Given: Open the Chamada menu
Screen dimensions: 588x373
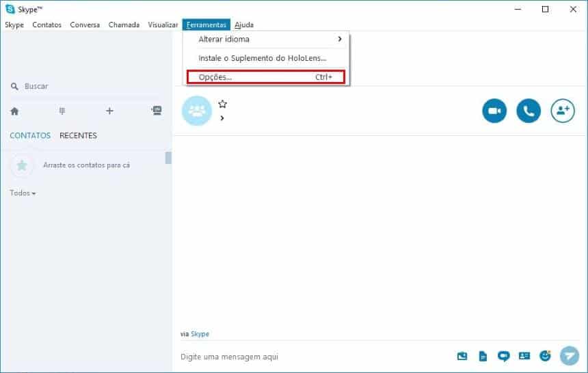Looking at the screenshot, I should coord(124,25).
